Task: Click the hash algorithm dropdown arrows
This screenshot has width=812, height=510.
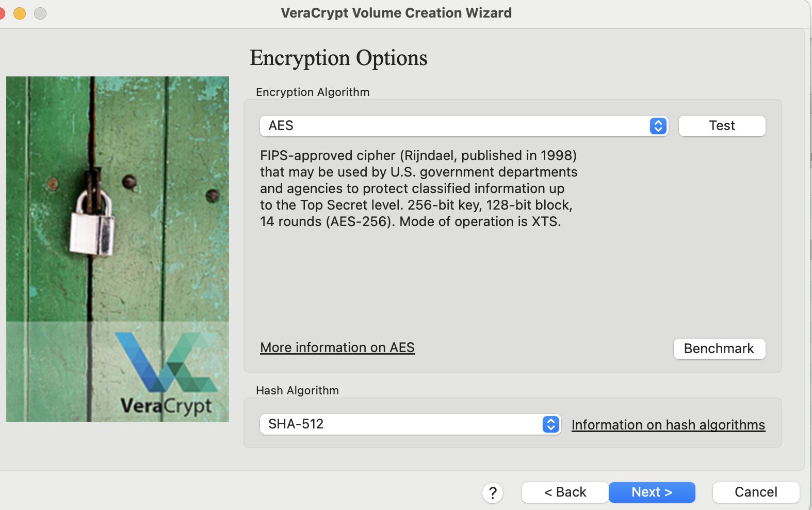Action: pyautogui.click(x=551, y=424)
